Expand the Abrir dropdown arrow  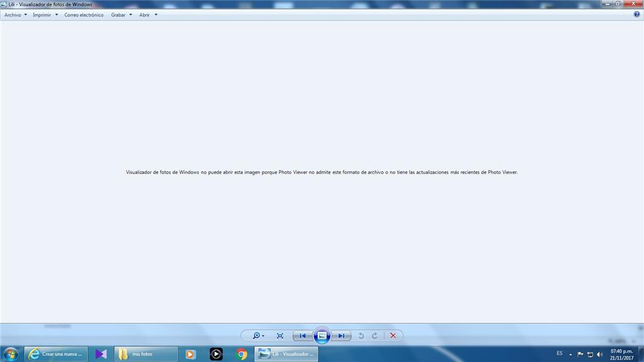156,15
